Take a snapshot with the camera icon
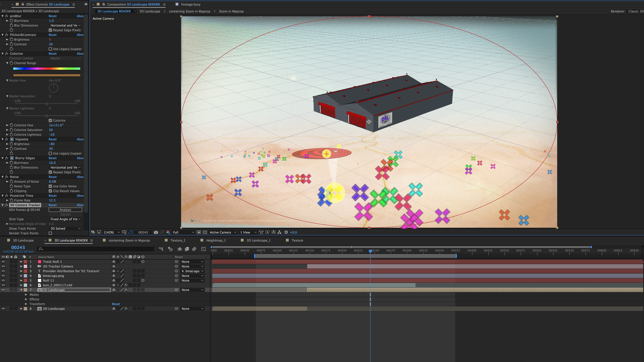 coord(156,232)
